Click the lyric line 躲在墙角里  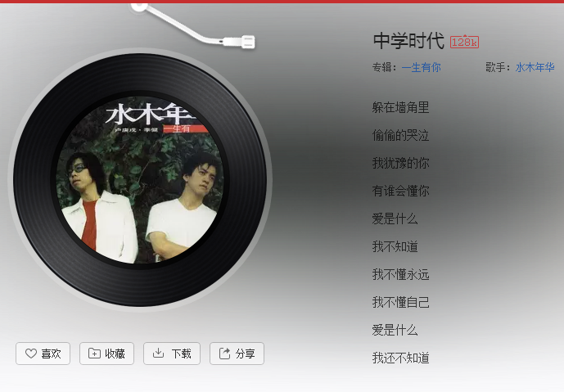pos(401,107)
